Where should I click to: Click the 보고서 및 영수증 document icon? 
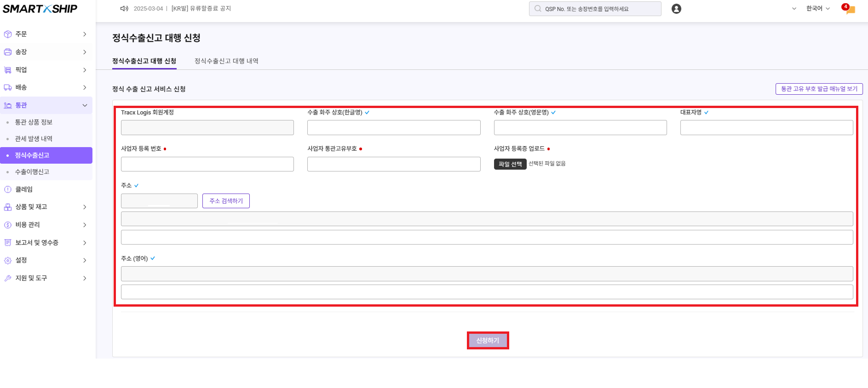(x=8, y=243)
